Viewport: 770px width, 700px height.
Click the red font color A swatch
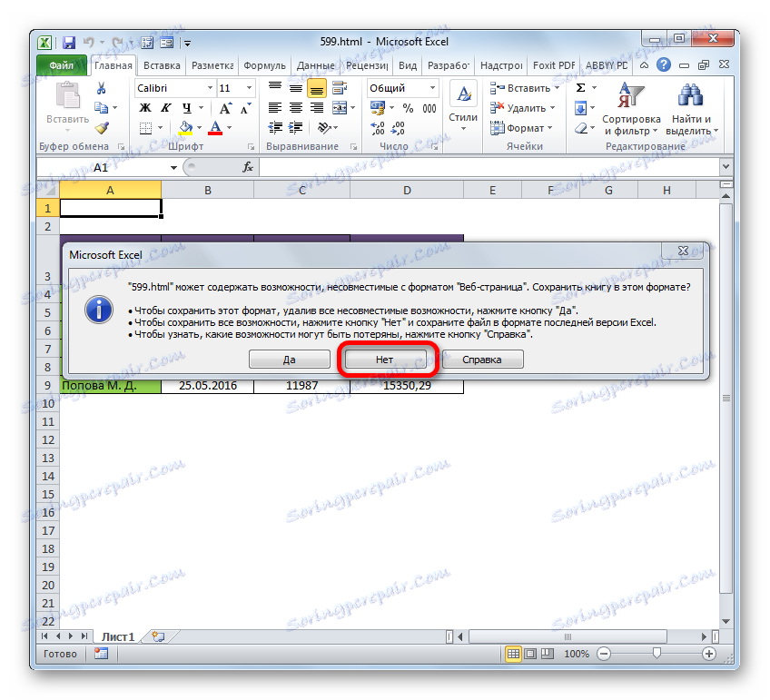(215, 128)
